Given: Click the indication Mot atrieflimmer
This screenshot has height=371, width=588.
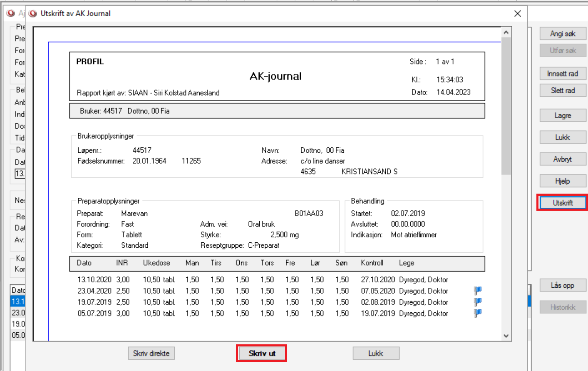Looking at the screenshot, I should [414, 235].
